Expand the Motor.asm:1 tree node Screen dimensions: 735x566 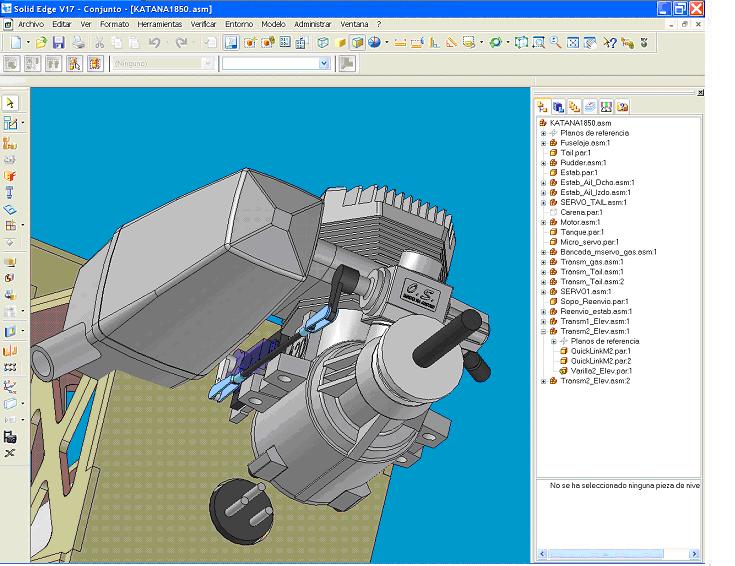(543, 222)
